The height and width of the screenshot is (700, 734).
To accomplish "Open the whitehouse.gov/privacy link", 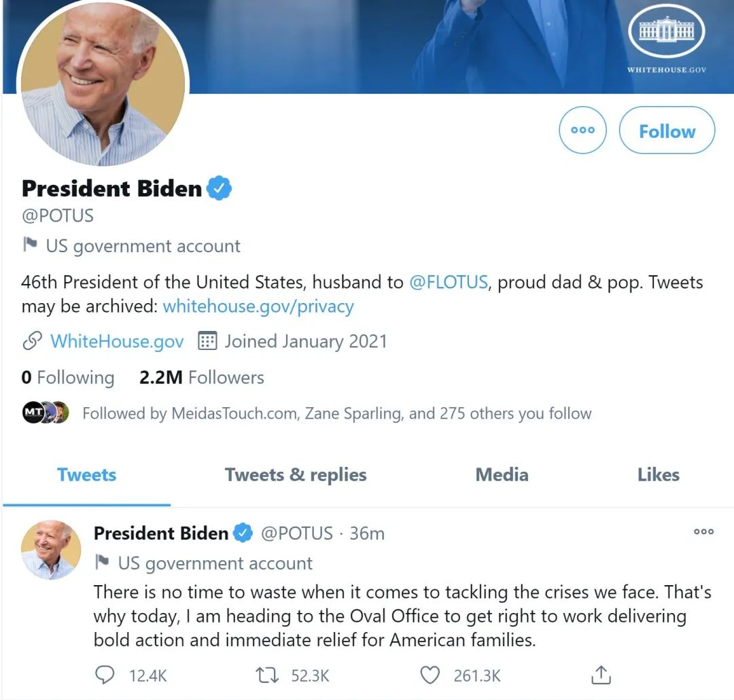I will coord(258,306).
